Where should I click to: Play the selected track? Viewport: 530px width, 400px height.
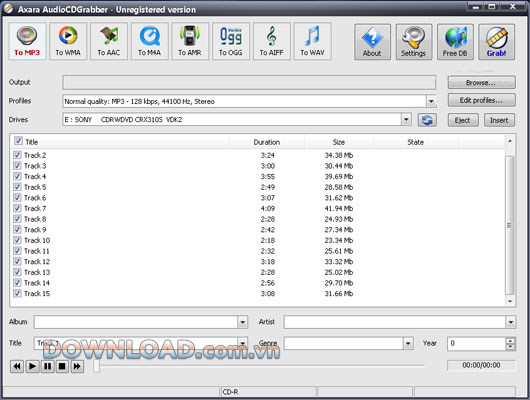(32, 366)
